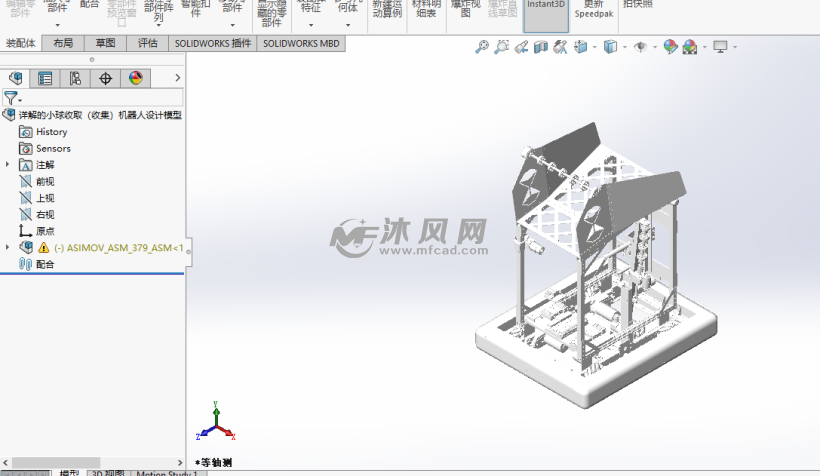820x476 pixels.
Task: Click the XYZ coordinate triad in viewport
Action: pos(216,422)
